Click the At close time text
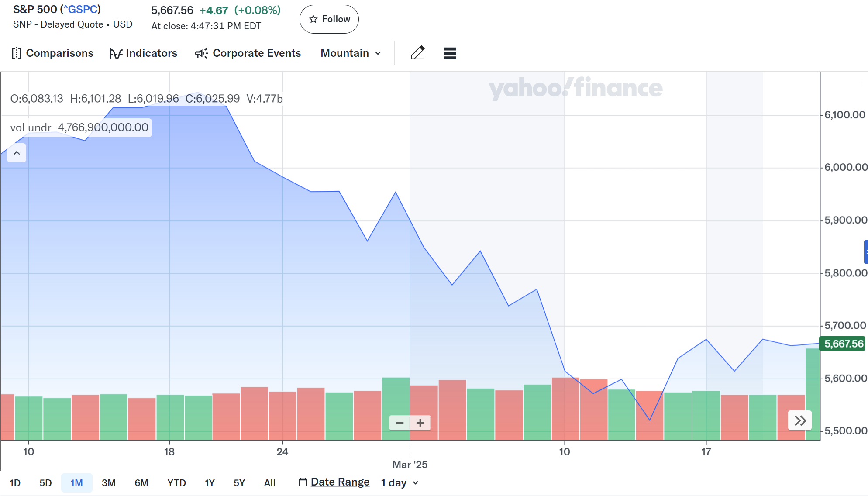Viewport: 868px width, 496px height. (x=206, y=26)
